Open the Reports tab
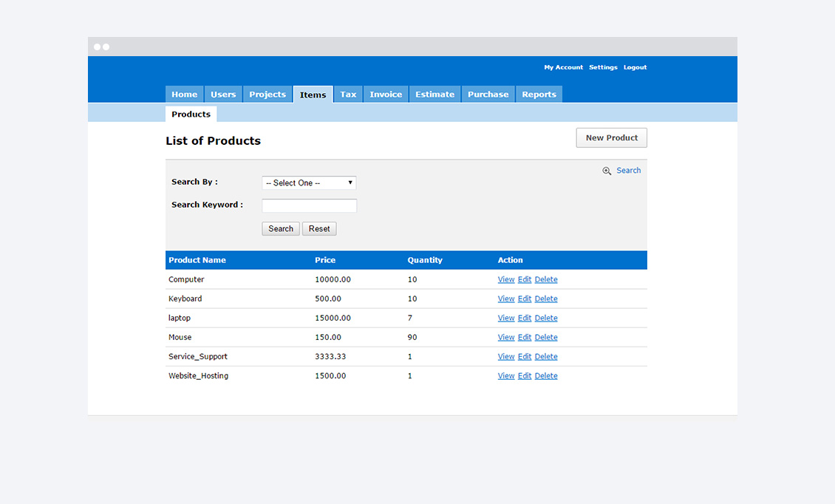The width and height of the screenshot is (835, 504). tap(539, 95)
